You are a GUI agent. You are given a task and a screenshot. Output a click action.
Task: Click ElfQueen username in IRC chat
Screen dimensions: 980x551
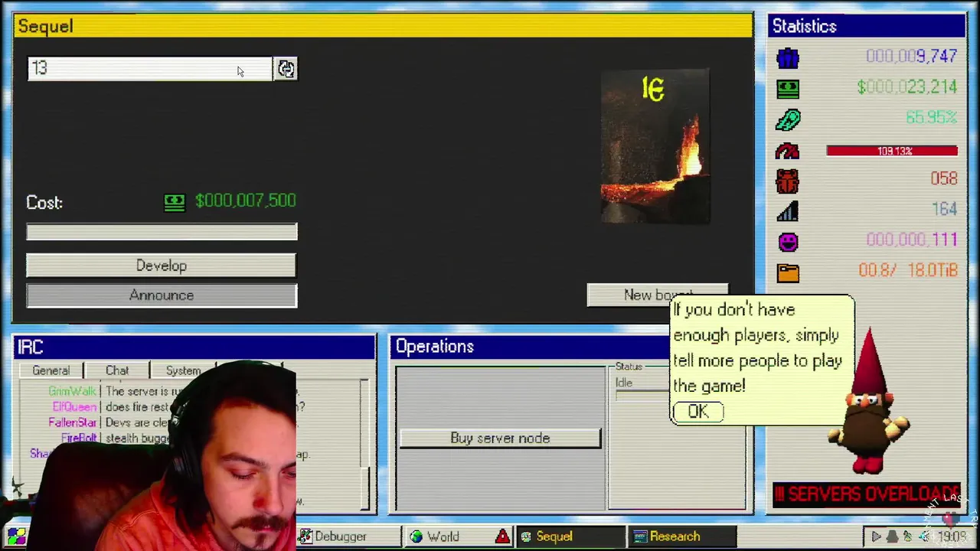tap(74, 407)
